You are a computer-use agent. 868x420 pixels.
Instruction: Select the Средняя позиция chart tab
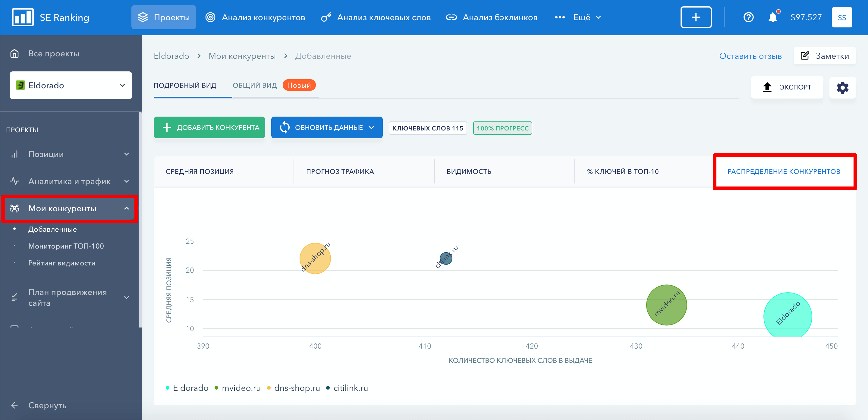tap(224, 171)
